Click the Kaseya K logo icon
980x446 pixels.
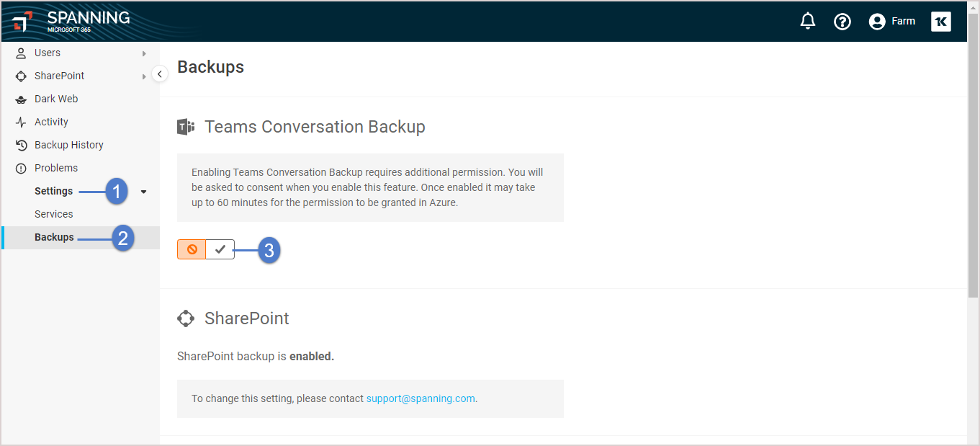[x=941, y=22]
